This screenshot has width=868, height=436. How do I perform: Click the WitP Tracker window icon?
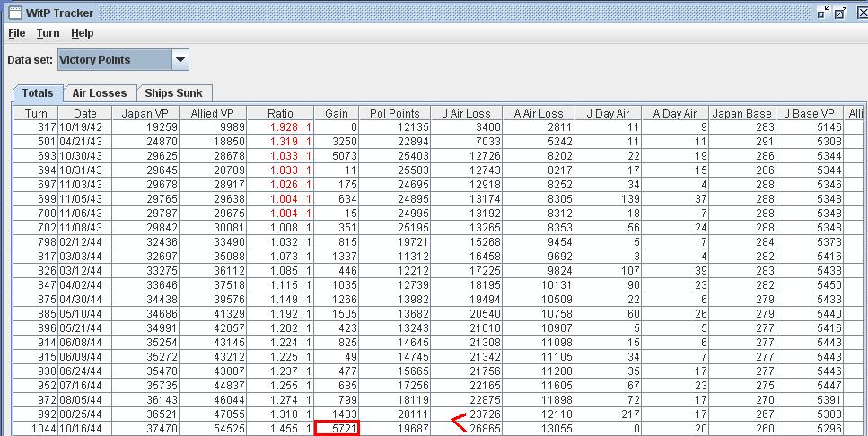click(x=15, y=13)
